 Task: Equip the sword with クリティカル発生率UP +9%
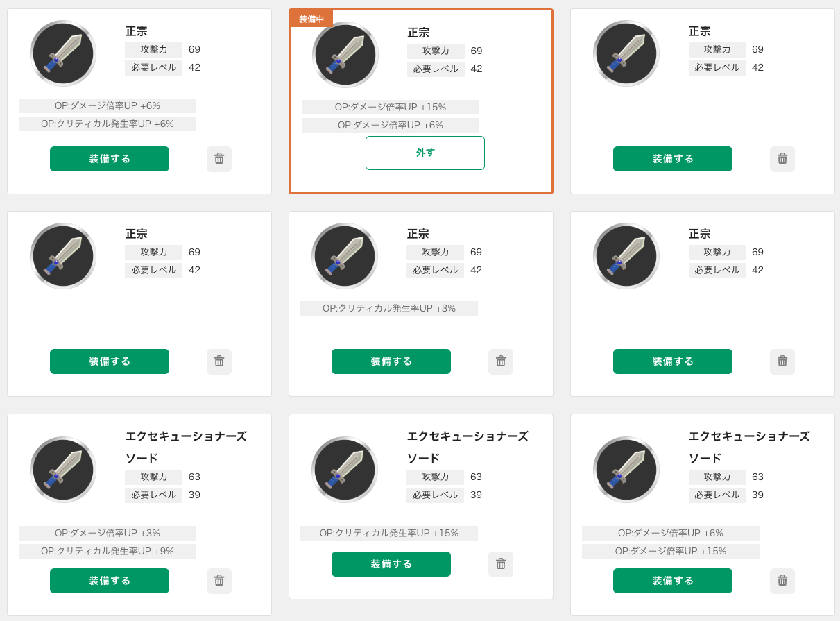point(110,581)
